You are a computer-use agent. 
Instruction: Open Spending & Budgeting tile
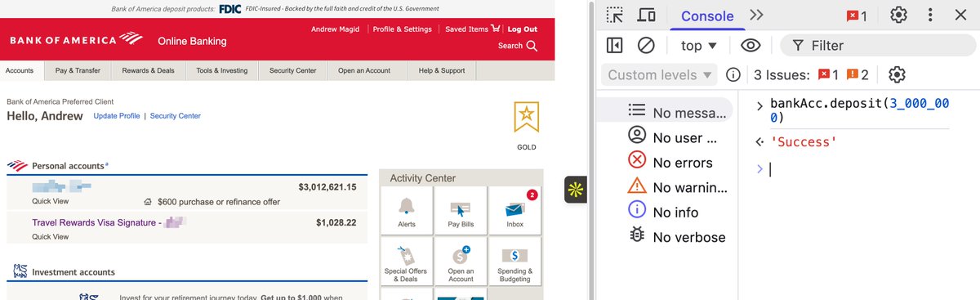[x=514, y=262]
